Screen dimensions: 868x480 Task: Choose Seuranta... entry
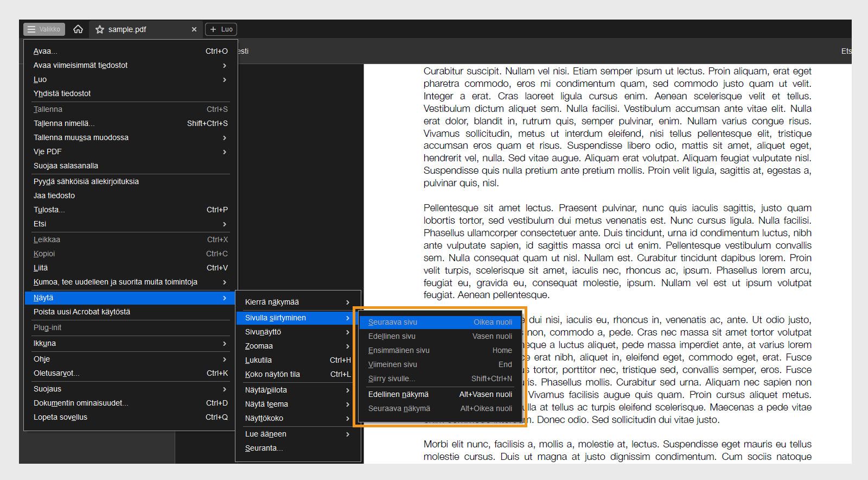298,448
